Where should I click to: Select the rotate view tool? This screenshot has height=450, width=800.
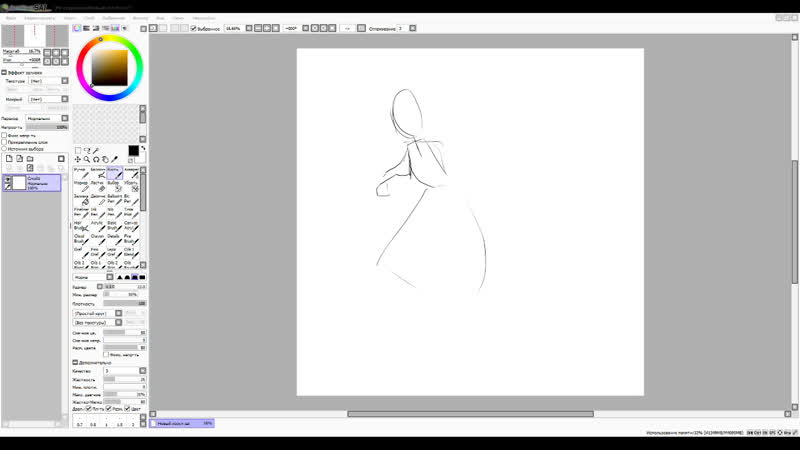click(96, 160)
